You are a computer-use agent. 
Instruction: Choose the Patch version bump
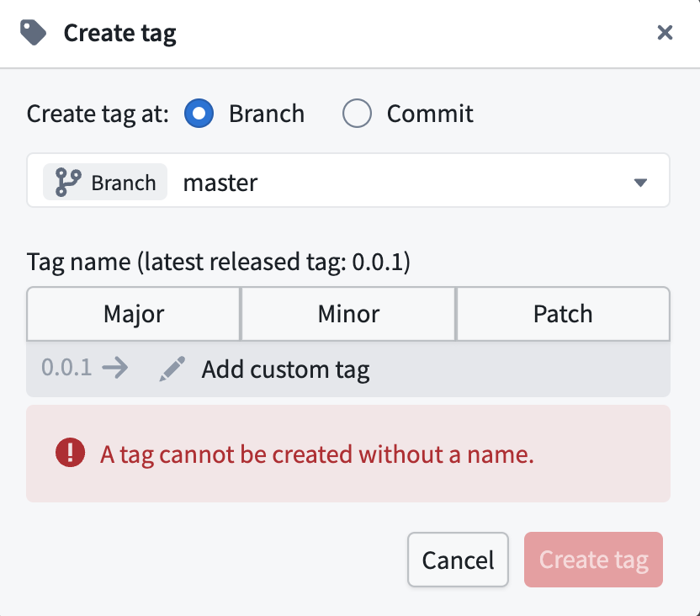coord(563,314)
